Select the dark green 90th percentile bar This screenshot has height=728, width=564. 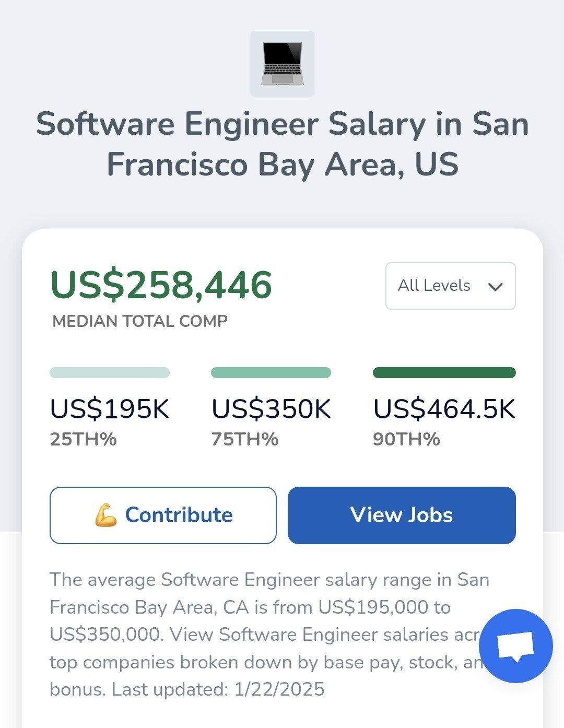click(x=444, y=372)
